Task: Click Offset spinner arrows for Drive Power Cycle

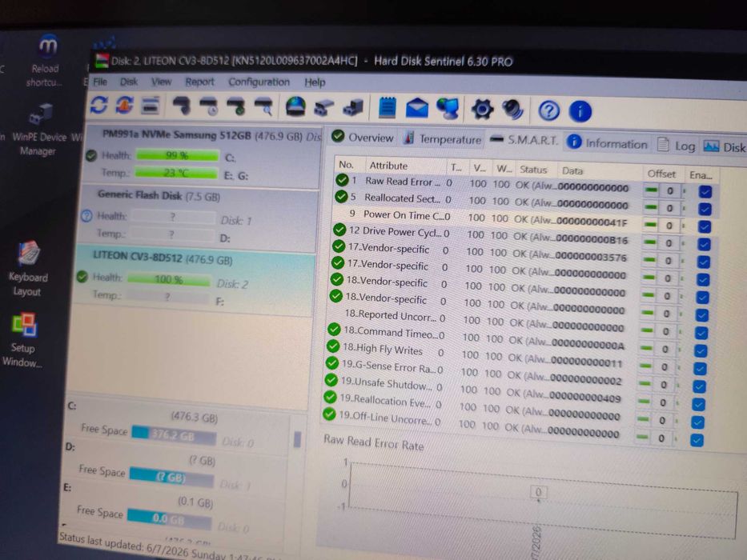Action: tap(683, 243)
